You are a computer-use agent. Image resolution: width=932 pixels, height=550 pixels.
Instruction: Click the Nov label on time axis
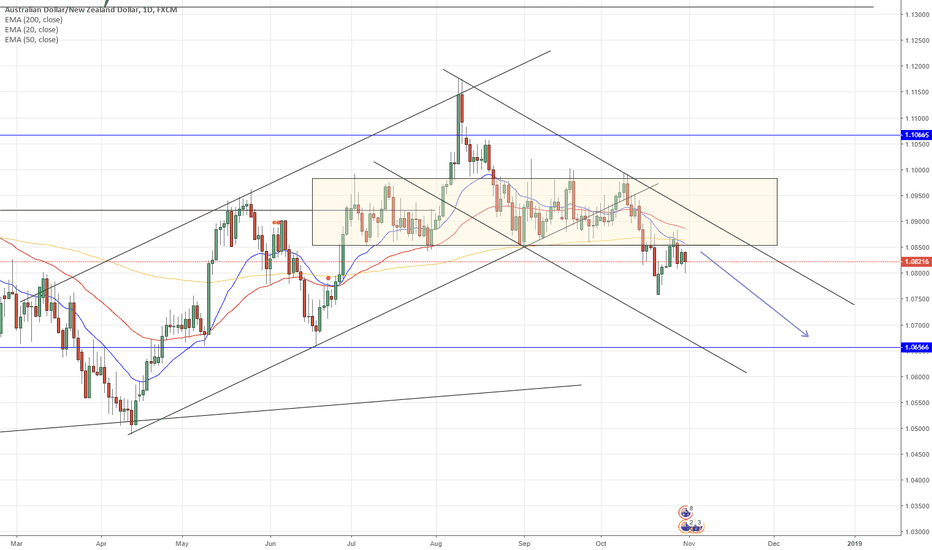[689, 543]
